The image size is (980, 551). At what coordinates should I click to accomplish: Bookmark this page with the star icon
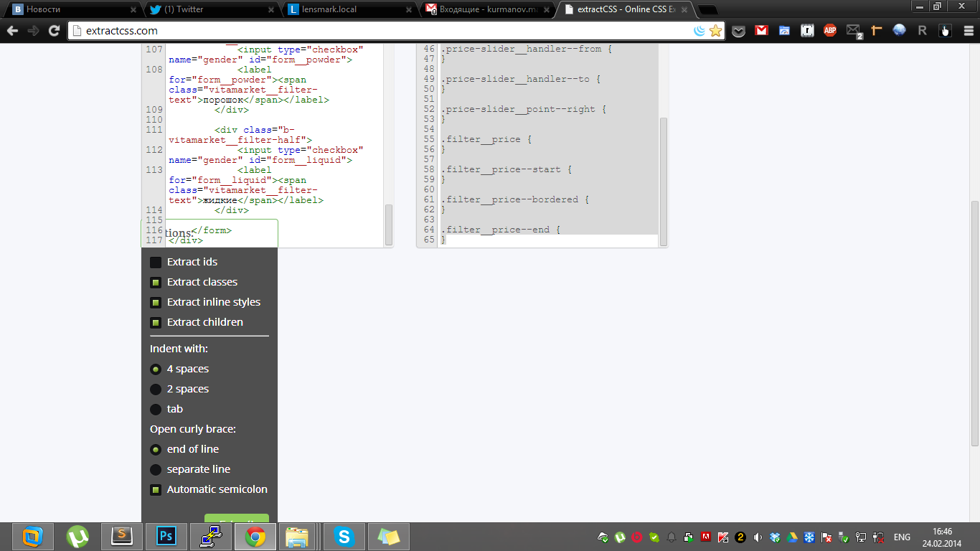(715, 31)
